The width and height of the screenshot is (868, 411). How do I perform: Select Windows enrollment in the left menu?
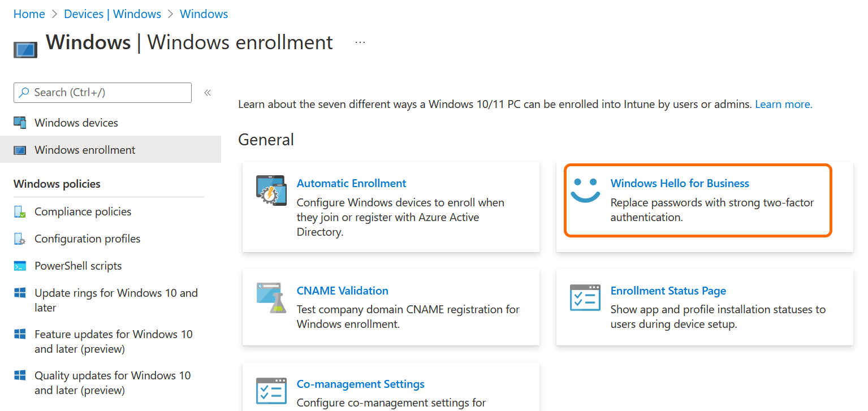pyautogui.click(x=85, y=150)
